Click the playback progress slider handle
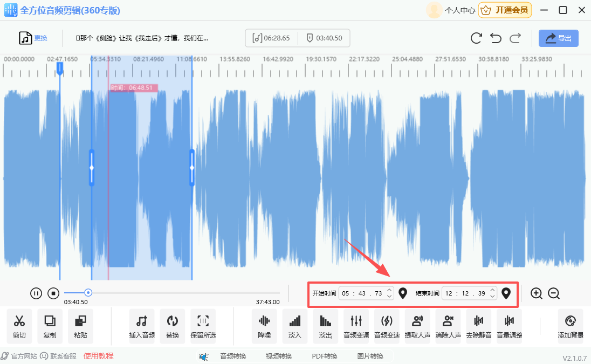This screenshot has height=364, width=591. click(88, 293)
